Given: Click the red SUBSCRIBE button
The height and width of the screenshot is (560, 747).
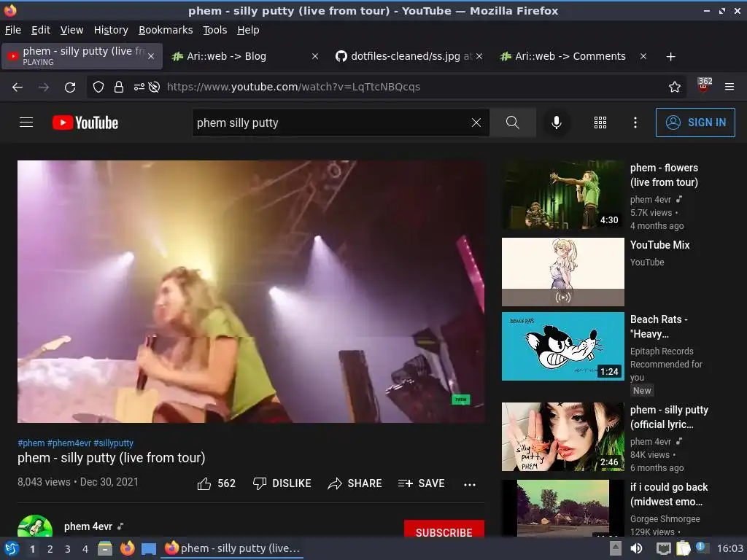Looking at the screenshot, I should click(444, 529).
